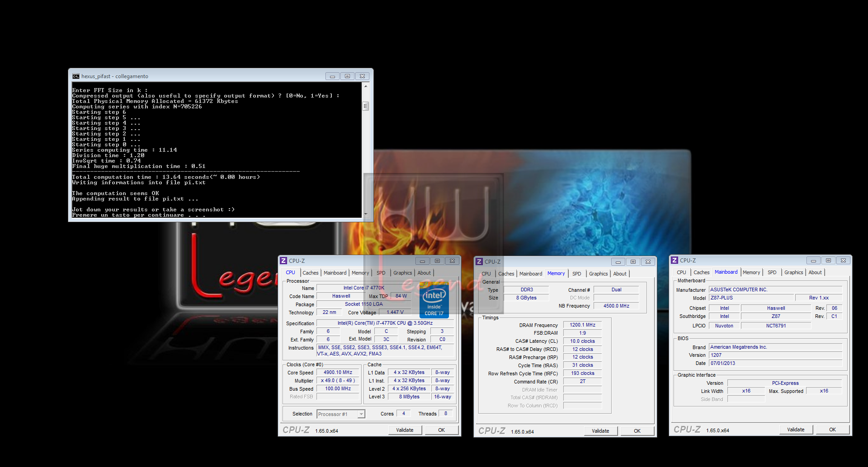Open Mainboard tab in the Memory window
The width and height of the screenshot is (868, 467).
tap(531, 274)
